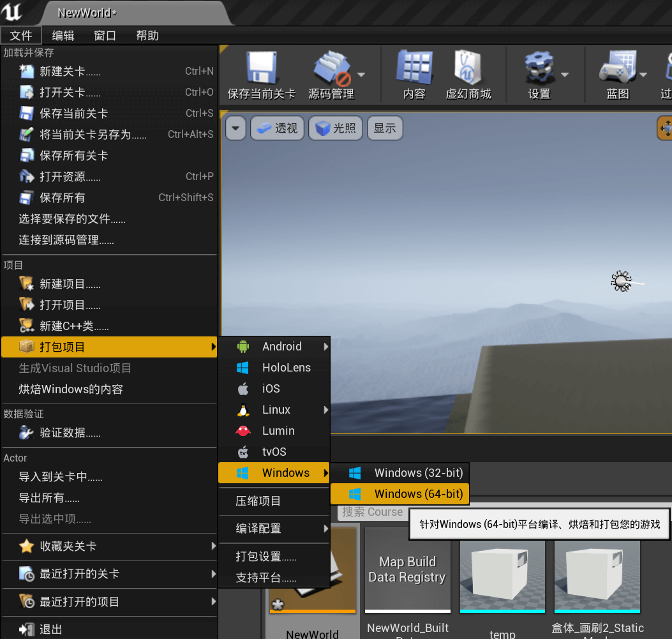Expand the Blueprints toolbar dropdown arrow
672x639 pixels.
point(643,75)
